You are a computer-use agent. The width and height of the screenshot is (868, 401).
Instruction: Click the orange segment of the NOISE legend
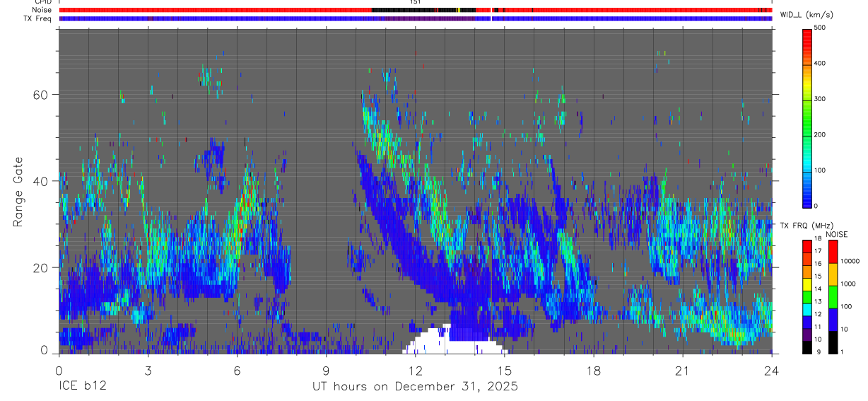click(x=832, y=274)
